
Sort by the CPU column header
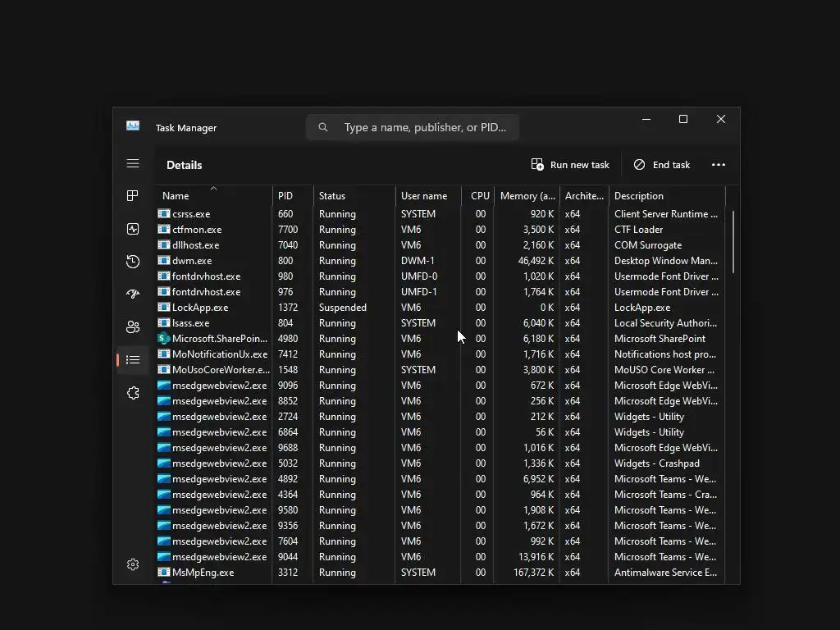click(x=480, y=196)
